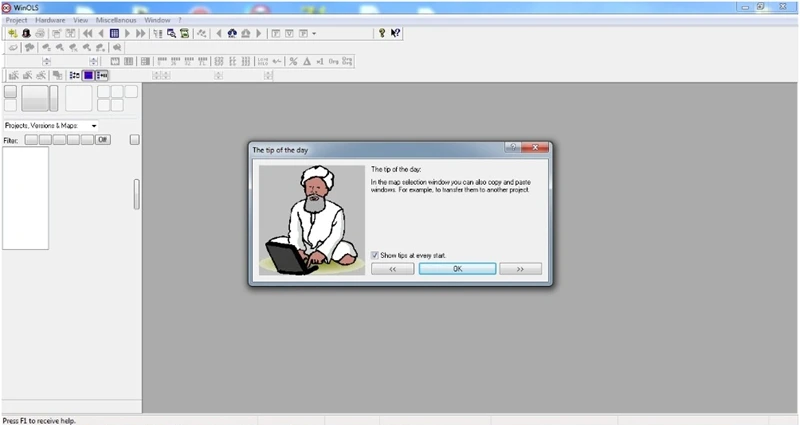Click the empty white project list box
This screenshot has width=800, height=425.
click(x=26, y=198)
